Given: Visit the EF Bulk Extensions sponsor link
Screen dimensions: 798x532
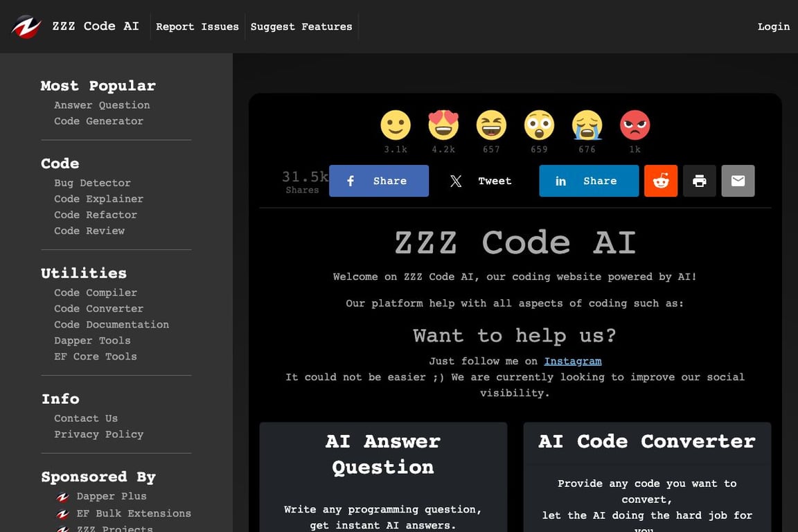Looking at the screenshot, I should pyautogui.click(x=134, y=514).
